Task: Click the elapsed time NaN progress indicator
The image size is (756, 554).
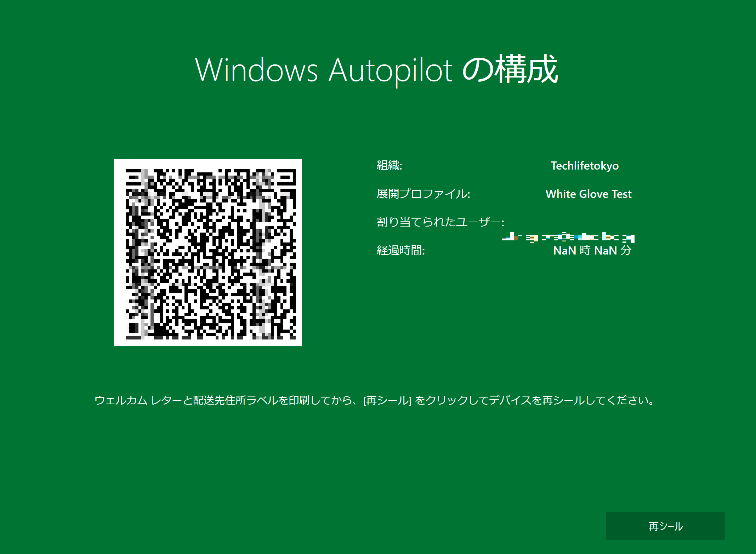Action: (592, 250)
